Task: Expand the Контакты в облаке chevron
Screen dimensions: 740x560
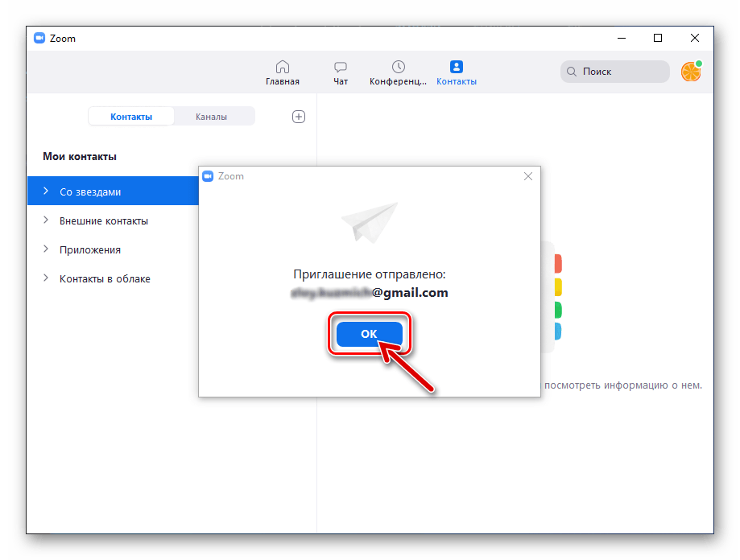Action: coord(46,278)
